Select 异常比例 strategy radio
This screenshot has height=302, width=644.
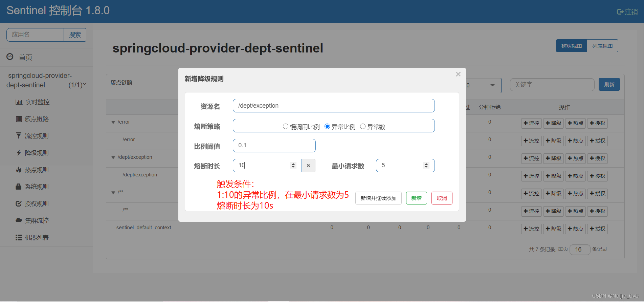(327, 126)
